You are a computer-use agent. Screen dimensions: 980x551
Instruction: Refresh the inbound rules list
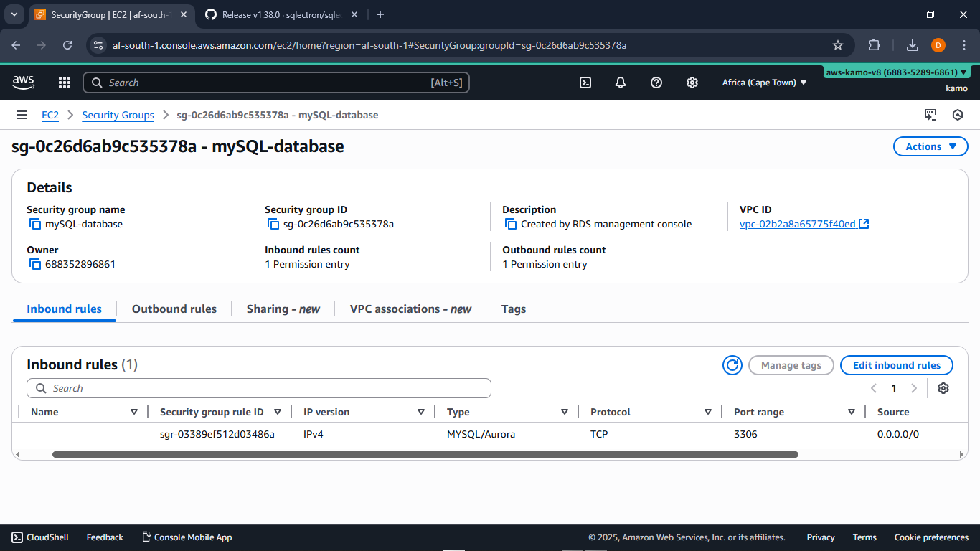click(732, 365)
